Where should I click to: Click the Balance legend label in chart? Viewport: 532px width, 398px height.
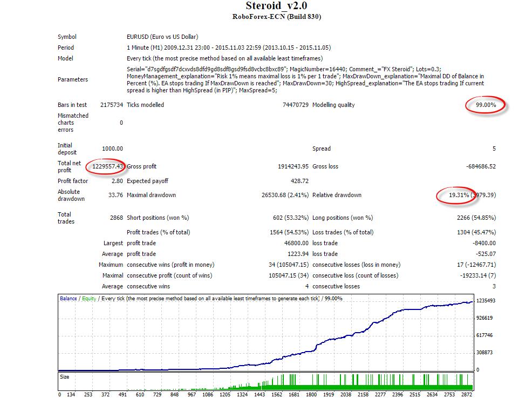click(x=68, y=299)
